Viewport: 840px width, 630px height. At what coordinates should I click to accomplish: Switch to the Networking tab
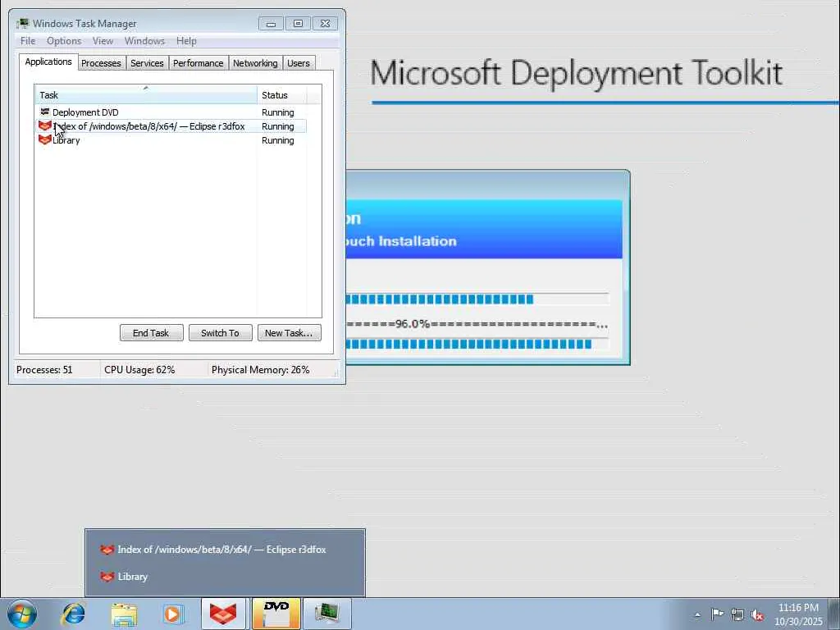click(x=256, y=63)
